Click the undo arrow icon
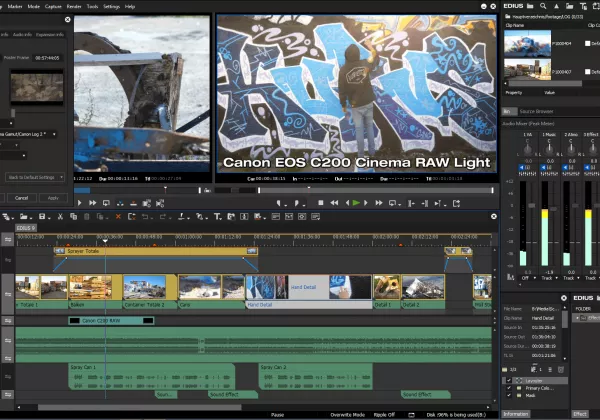This screenshot has height=420, width=600. tap(145, 217)
